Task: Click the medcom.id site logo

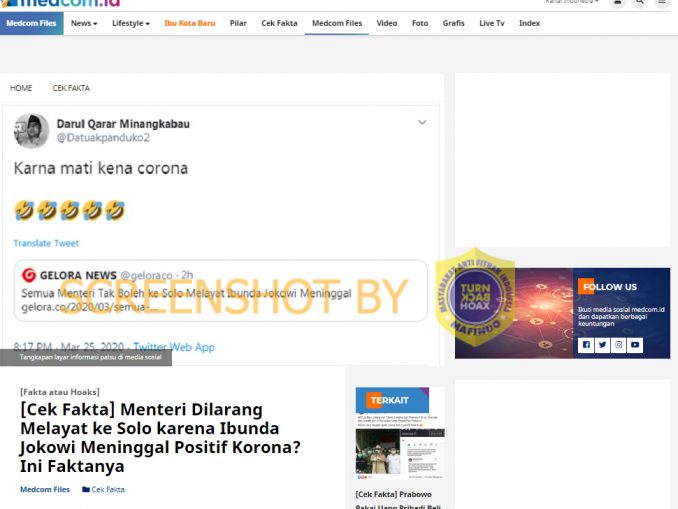Action: click(x=61, y=3)
